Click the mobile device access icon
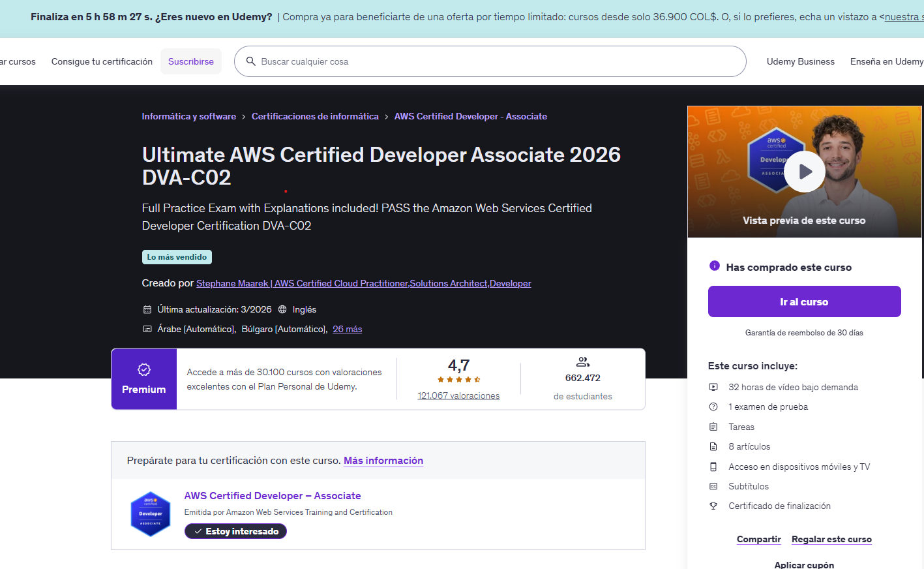924x569 pixels. pyautogui.click(x=713, y=467)
